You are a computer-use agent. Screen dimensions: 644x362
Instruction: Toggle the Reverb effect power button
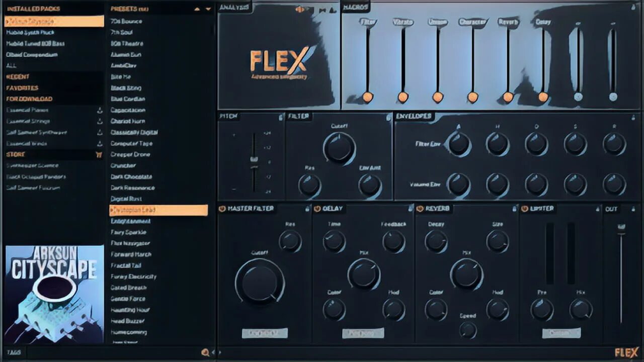(x=420, y=209)
